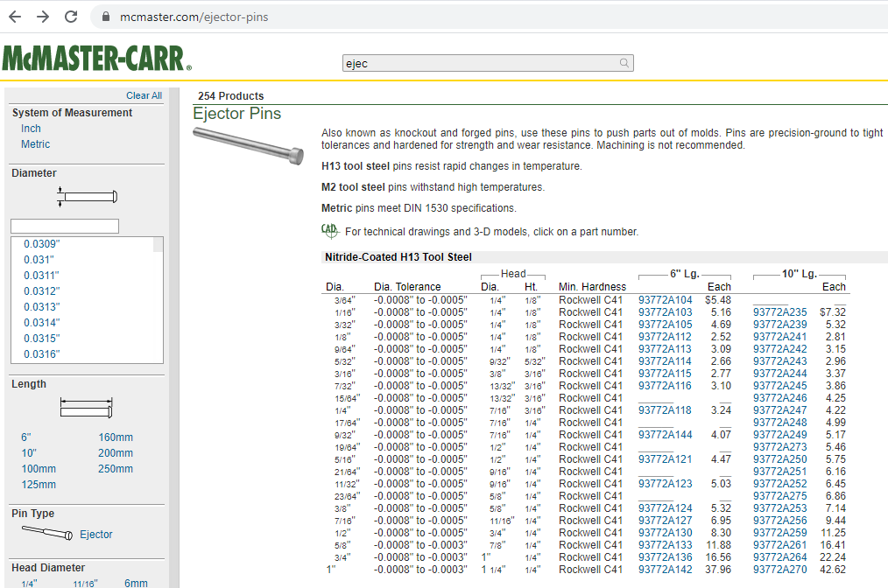This screenshot has height=588, width=888.
Task: Open part number 93772A142
Action: (x=666, y=570)
